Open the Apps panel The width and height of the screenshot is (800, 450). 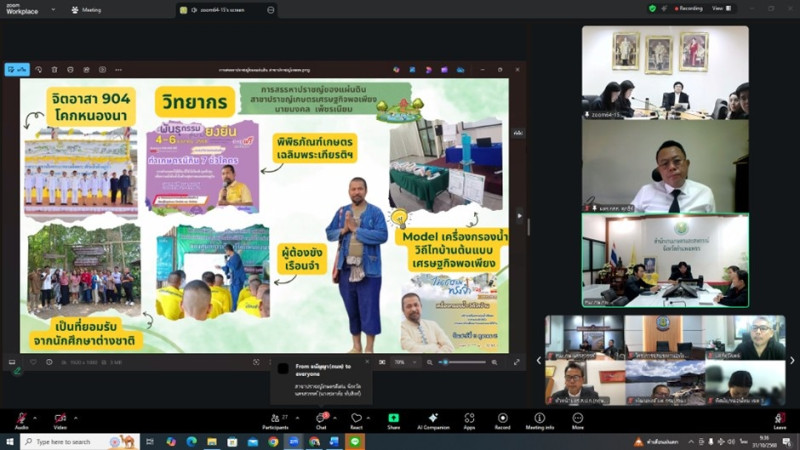[x=469, y=419]
